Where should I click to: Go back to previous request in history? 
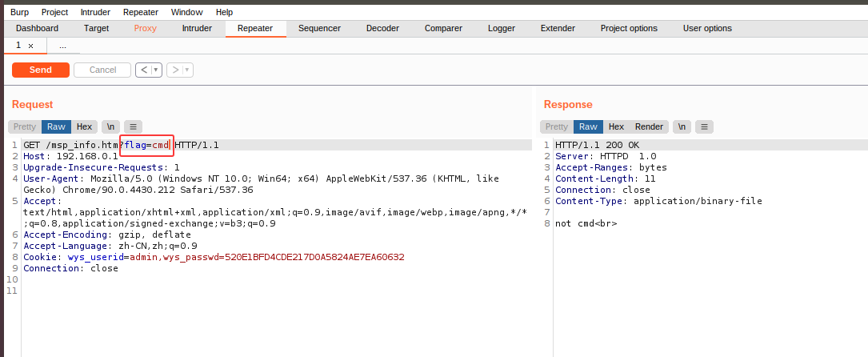tap(144, 70)
